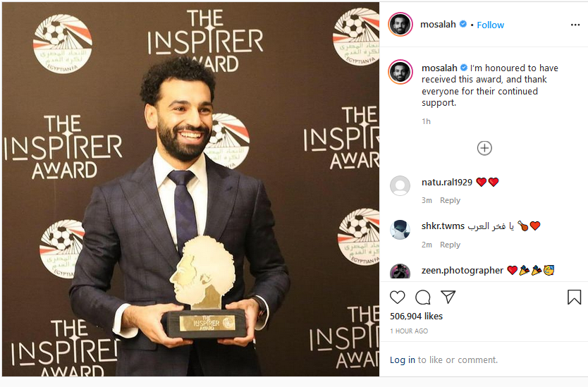
Task: Save post using the bookmark icon
Action: [x=574, y=297]
